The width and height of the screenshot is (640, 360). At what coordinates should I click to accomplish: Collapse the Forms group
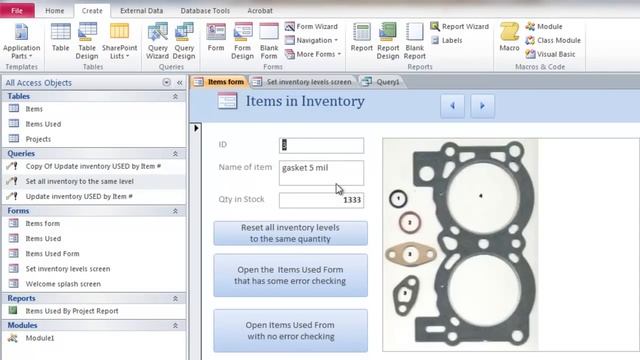pos(175,211)
